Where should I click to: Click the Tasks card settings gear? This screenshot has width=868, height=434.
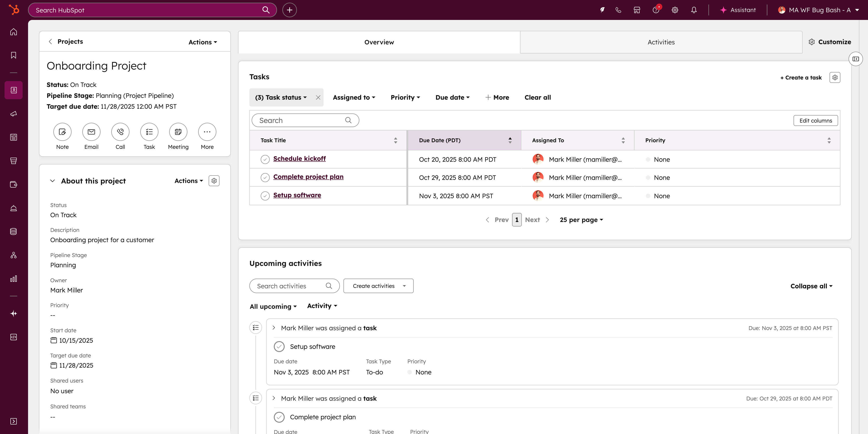(835, 77)
